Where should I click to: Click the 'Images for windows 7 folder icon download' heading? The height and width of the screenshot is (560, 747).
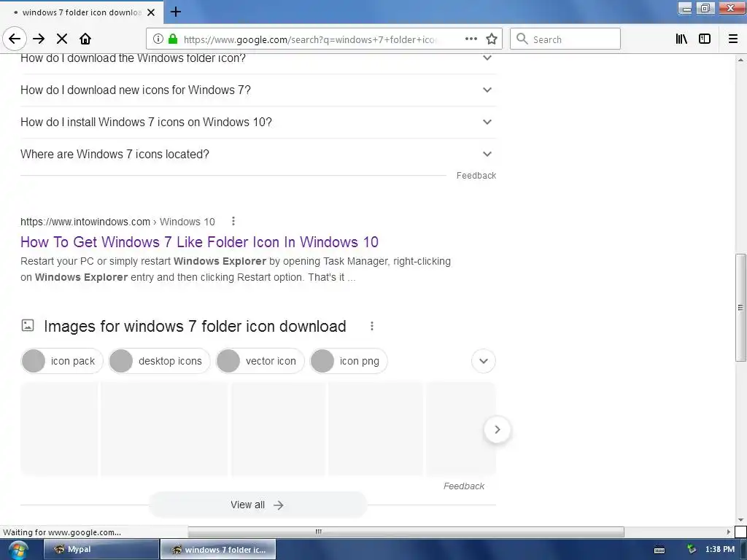click(195, 326)
